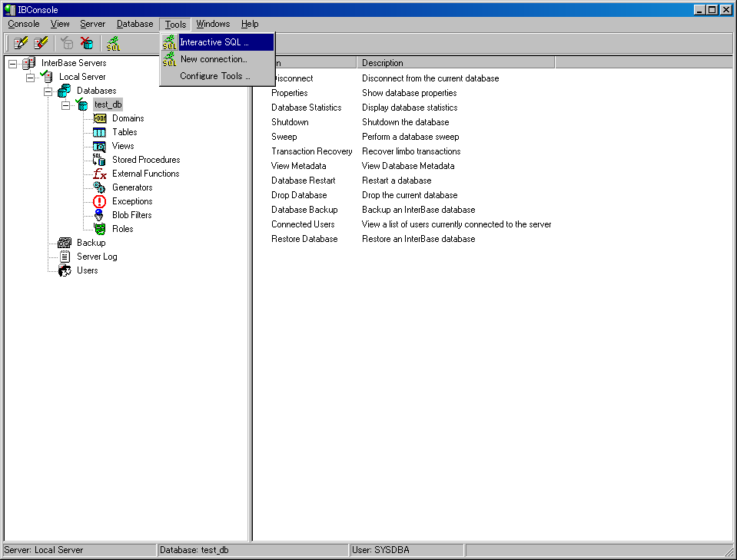The height and width of the screenshot is (560, 737).
Task: Select the View Metadata action
Action: 298,166
